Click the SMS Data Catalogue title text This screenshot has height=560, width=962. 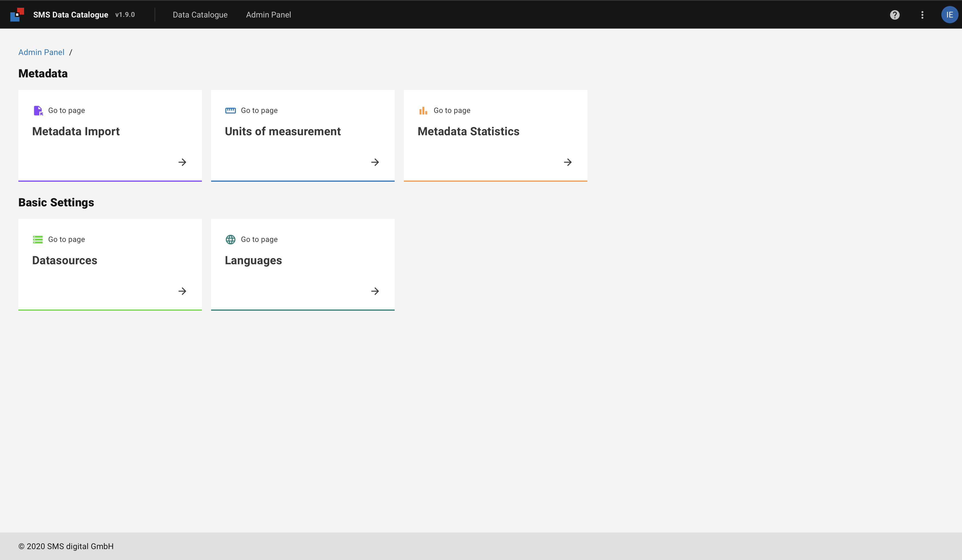click(71, 15)
